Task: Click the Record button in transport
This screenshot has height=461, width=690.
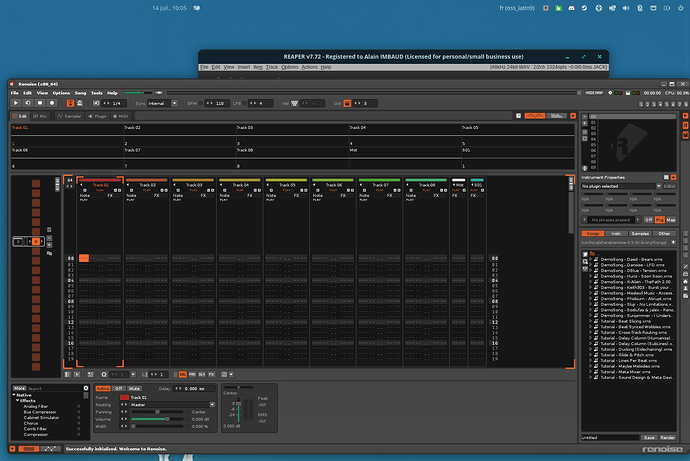Action: pyautogui.click(x=52, y=103)
